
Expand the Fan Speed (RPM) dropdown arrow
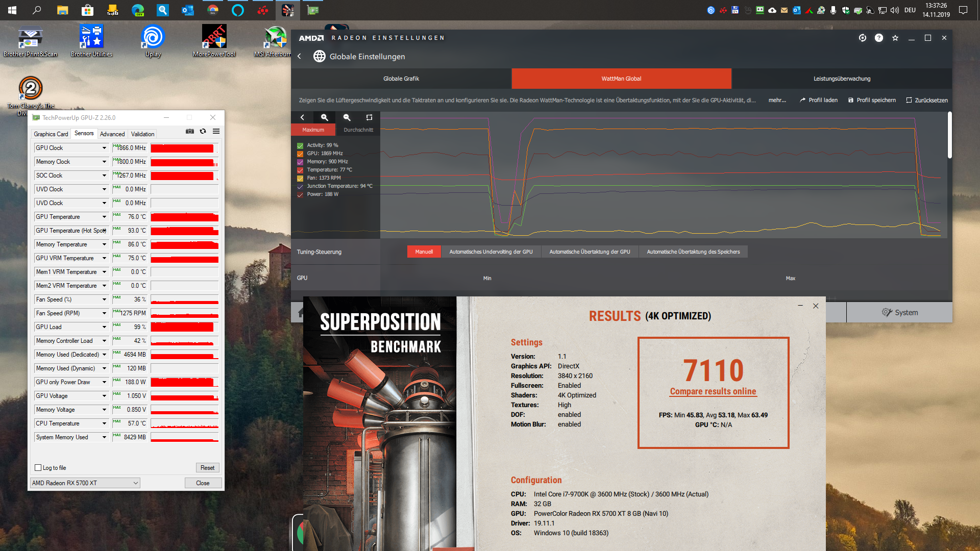click(x=104, y=313)
